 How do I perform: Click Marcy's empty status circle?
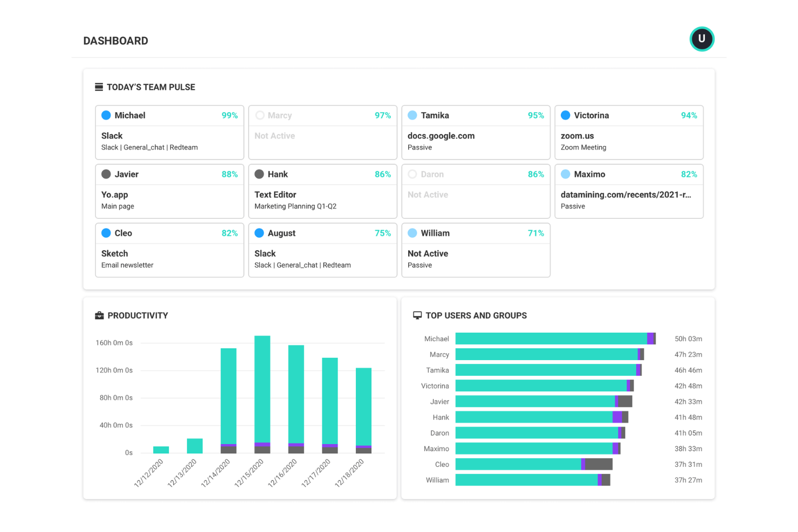260,115
